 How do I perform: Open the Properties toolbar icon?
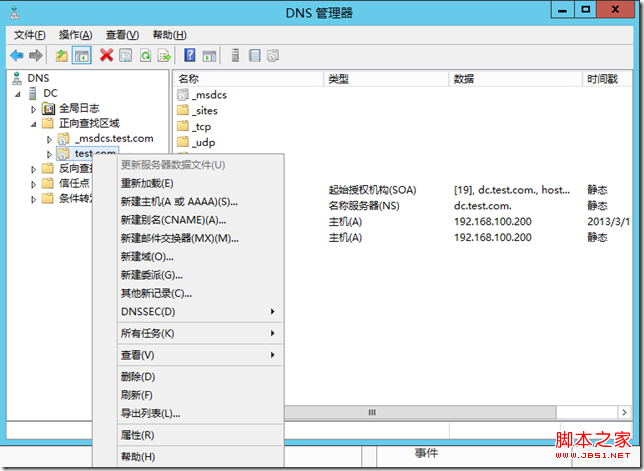pyautogui.click(x=126, y=55)
